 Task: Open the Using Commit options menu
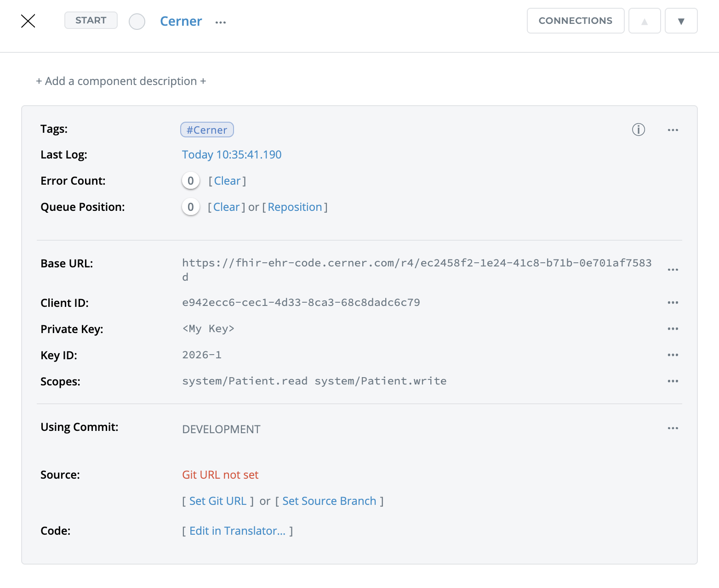[673, 428]
